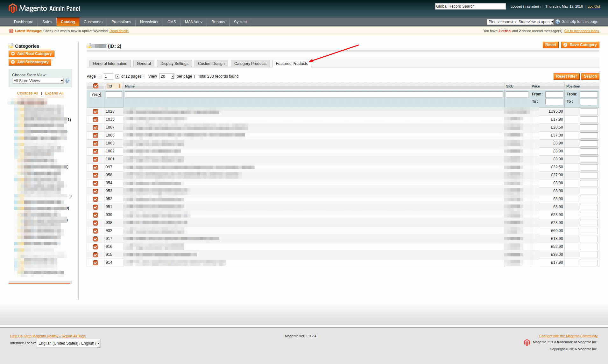Open the Yes filter dropdown
Viewport: 608px width, 364px height.
pos(95,94)
